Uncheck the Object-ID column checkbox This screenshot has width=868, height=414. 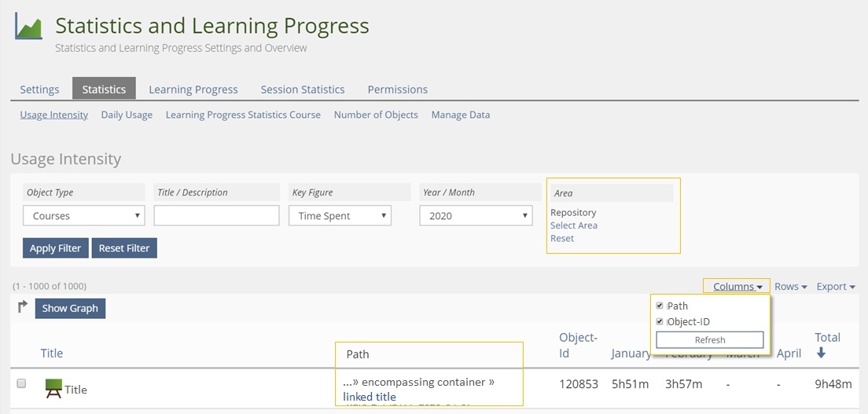point(660,321)
